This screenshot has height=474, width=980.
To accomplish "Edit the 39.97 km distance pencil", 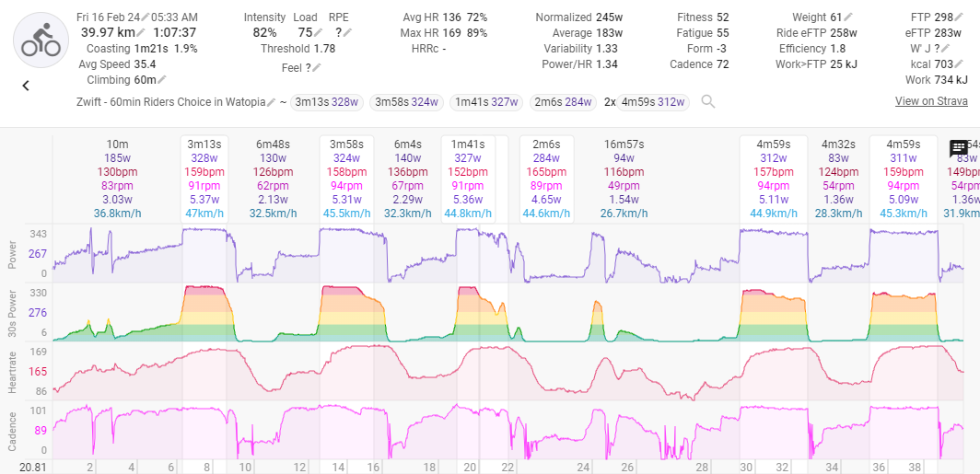I will point(141,32).
